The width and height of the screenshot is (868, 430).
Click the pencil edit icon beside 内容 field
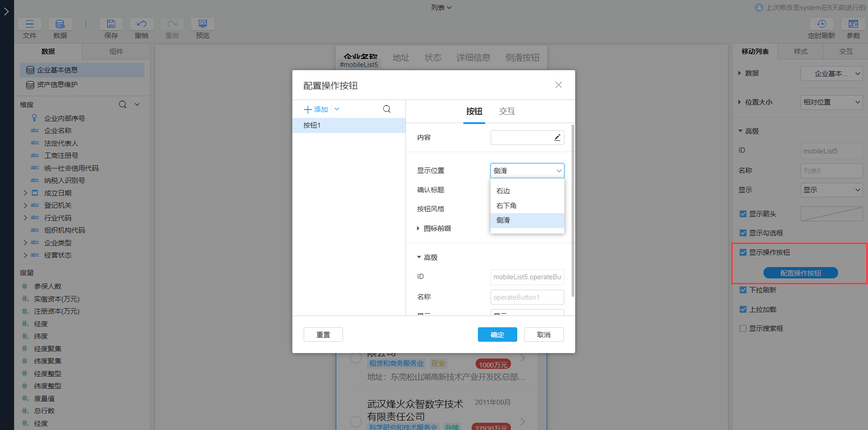pos(557,137)
